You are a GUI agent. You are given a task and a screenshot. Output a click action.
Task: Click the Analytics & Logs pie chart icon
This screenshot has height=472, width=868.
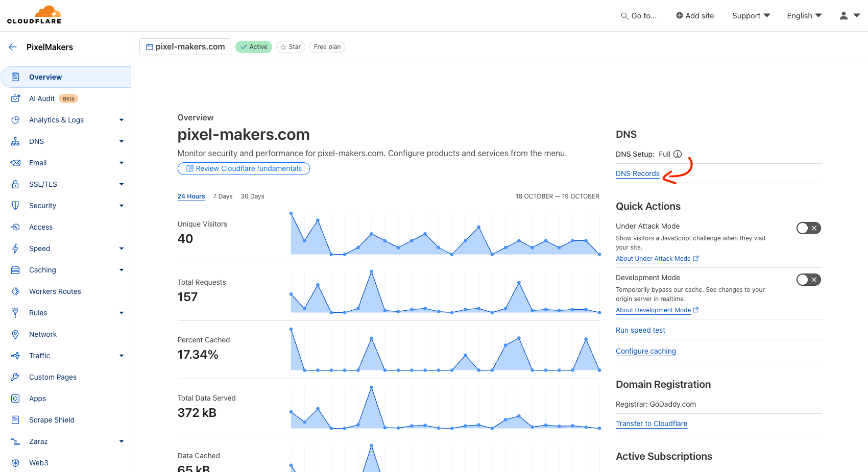click(x=15, y=120)
